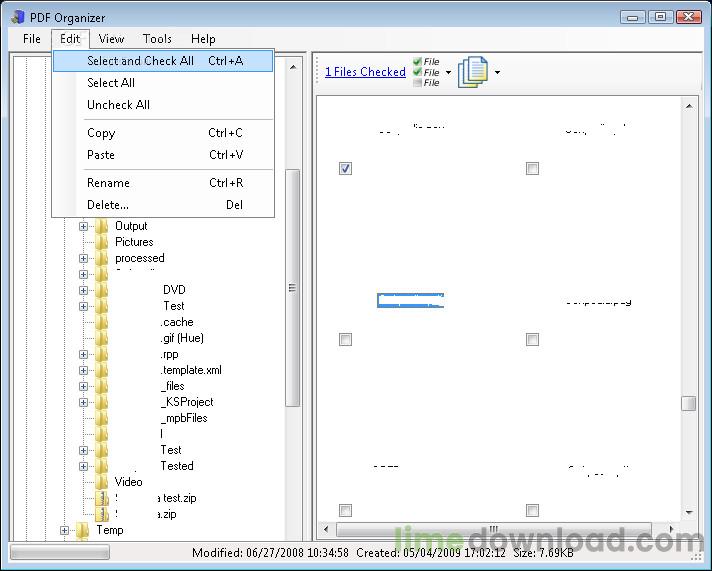The width and height of the screenshot is (712, 571).
Task: Check the unchecked checkbox in top row
Action: [x=532, y=169]
